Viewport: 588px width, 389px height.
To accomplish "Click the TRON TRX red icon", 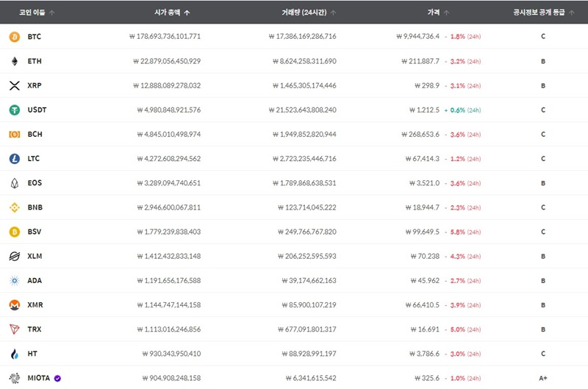I will click(x=14, y=329).
